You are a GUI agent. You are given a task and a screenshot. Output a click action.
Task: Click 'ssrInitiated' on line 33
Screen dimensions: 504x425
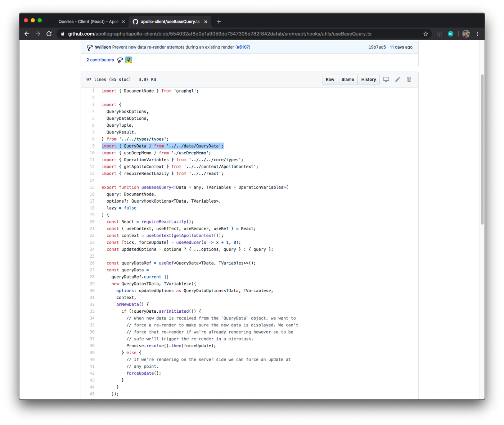click(x=174, y=311)
